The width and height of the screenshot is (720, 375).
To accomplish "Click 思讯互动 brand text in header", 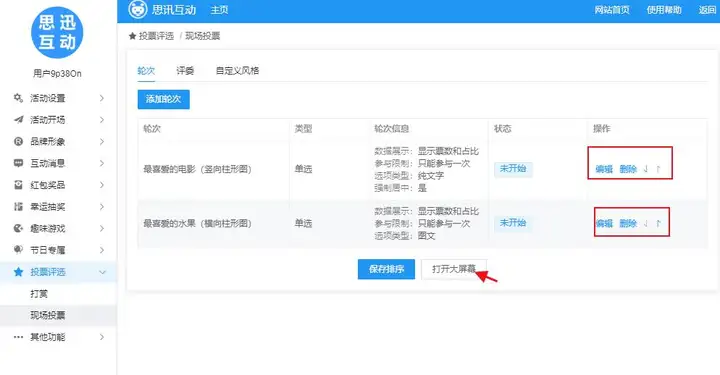I will [x=174, y=10].
